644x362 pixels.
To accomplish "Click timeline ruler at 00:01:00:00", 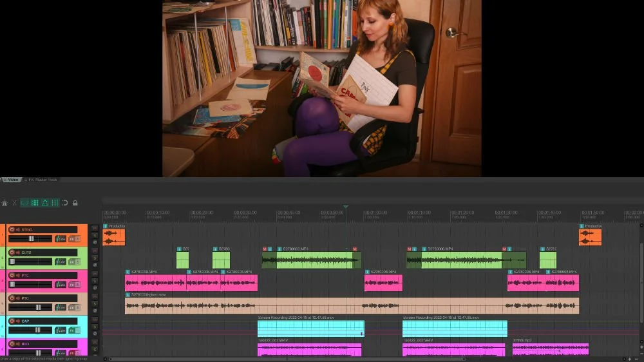I will pos(375,214).
